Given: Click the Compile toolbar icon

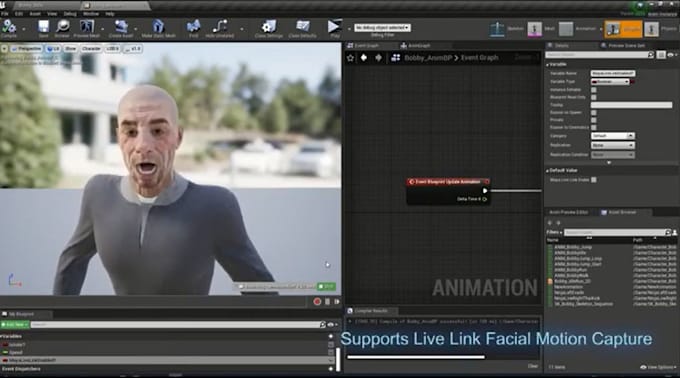Looking at the screenshot, I should [x=8, y=27].
